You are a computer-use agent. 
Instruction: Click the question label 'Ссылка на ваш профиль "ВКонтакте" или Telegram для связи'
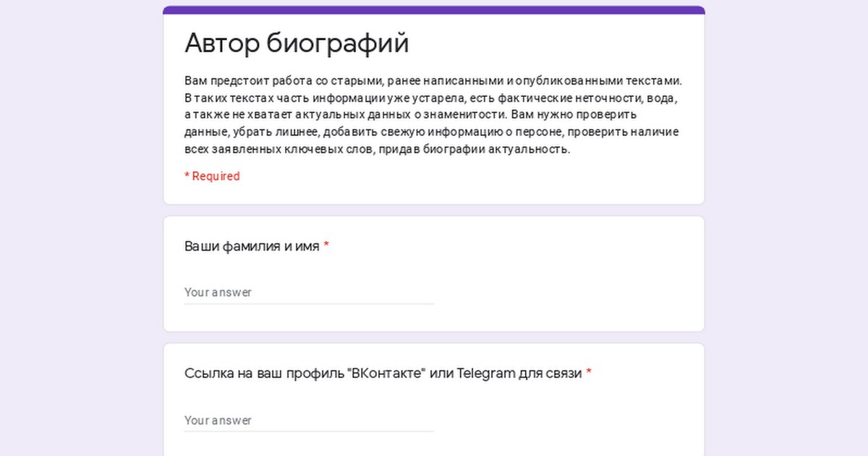point(383,373)
